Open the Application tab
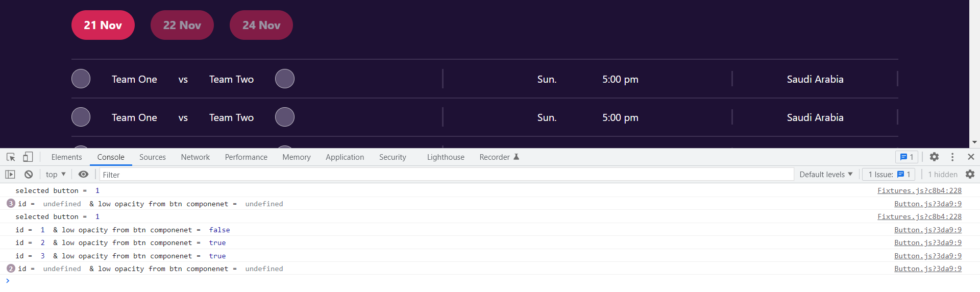The image size is (980, 292). [x=345, y=157]
